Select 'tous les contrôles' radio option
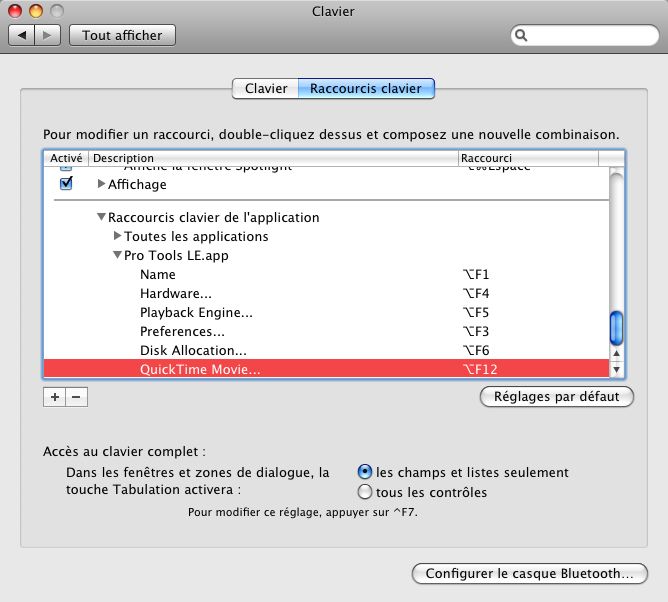The height and width of the screenshot is (602, 668). 366,492
